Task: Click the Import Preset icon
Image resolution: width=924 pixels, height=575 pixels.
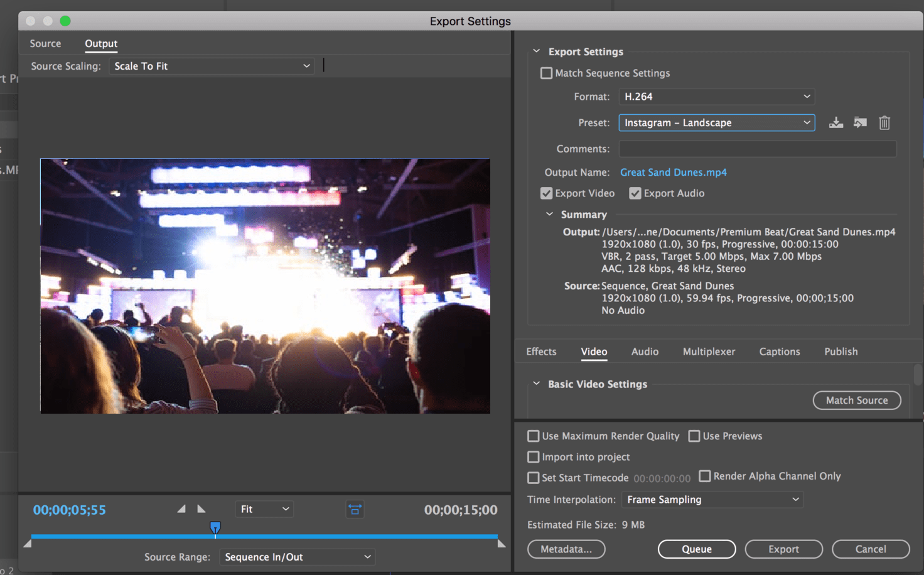Action: [x=860, y=123]
